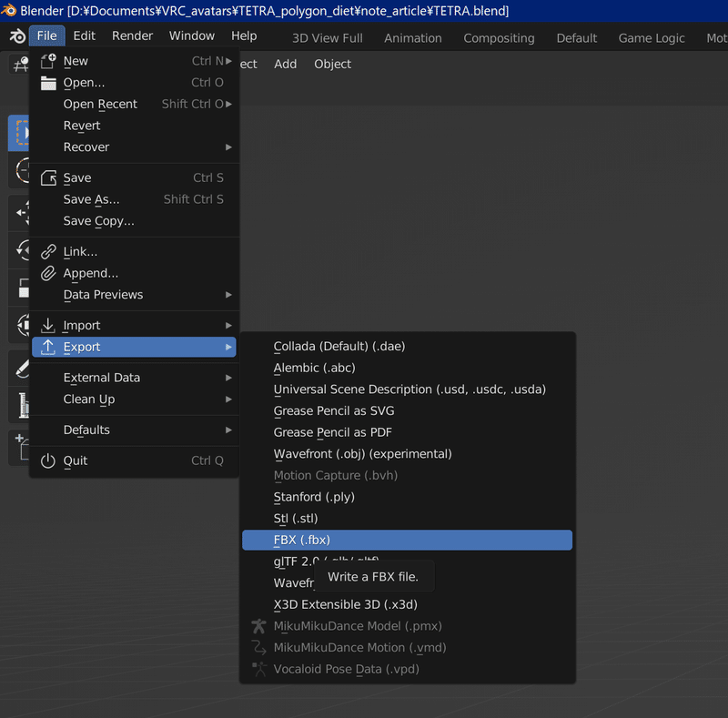
Task: Choose Revert in File menu
Action: [135, 126]
